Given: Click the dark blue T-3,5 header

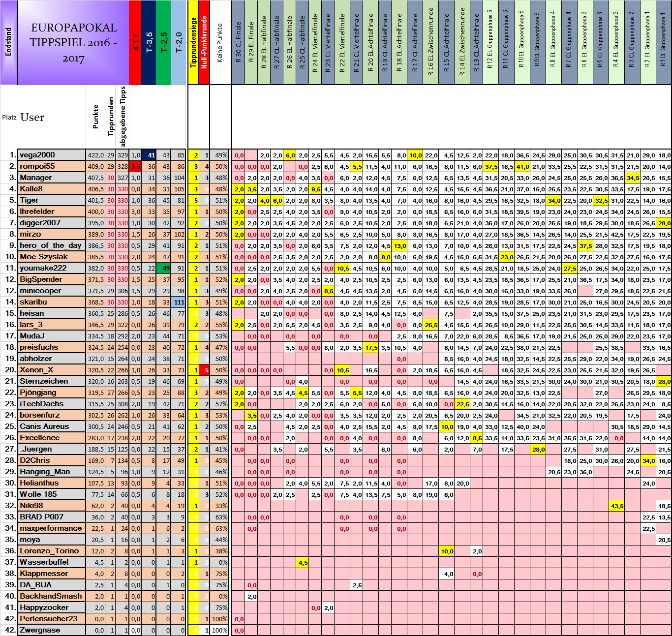Looking at the screenshot, I should pyautogui.click(x=149, y=42).
